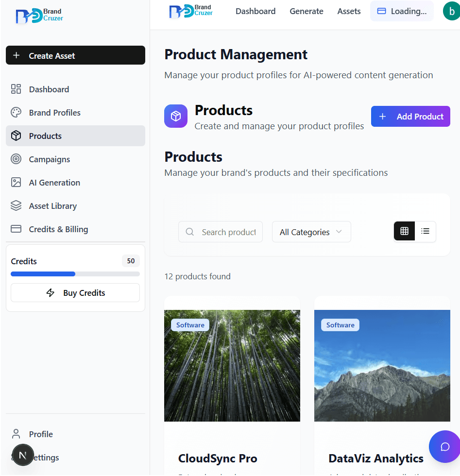Click the Next.js dev tools badge
The height and width of the screenshot is (476, 460).
pos(22,455)
